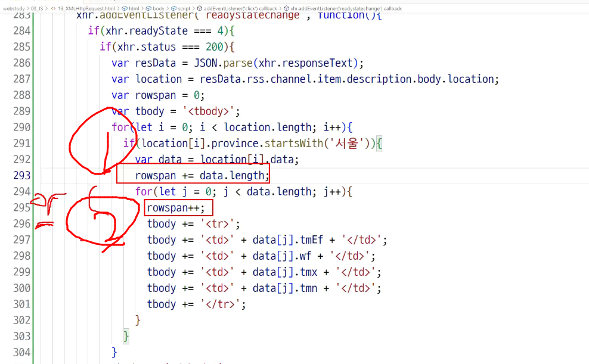589x364 pixels.
Task: Click 'data[j].tmEf' expression
Action: click(x=288, y=240)
